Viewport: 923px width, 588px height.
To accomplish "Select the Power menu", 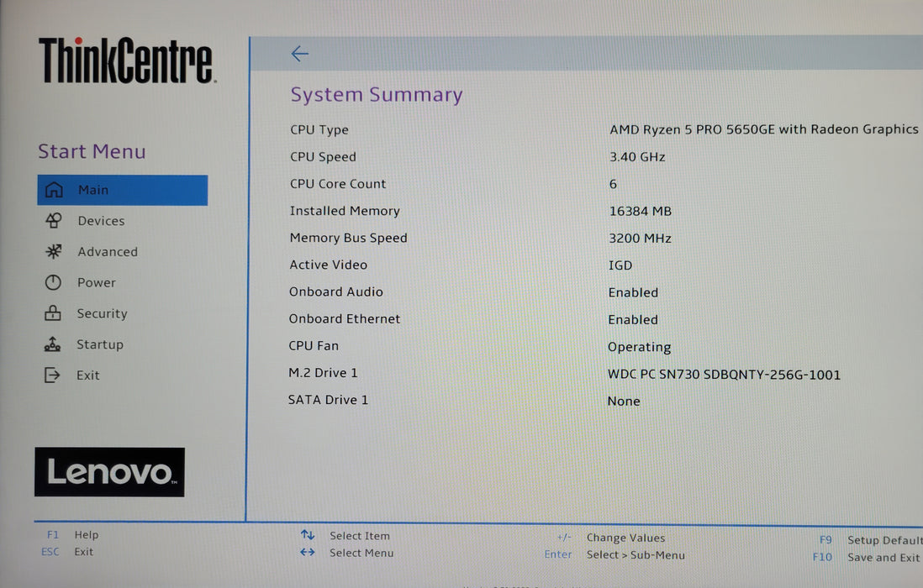I will 97,283.
